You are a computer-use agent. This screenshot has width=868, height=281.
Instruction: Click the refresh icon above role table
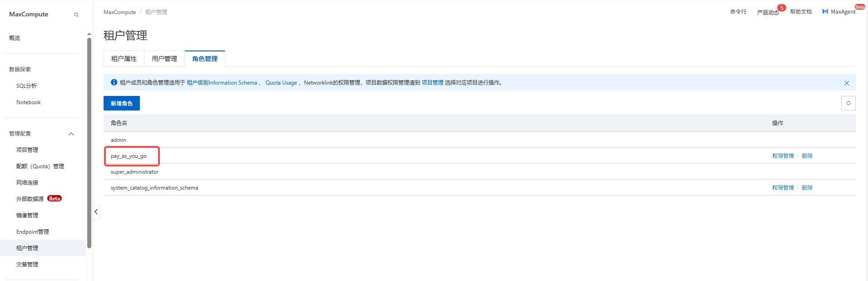coord(848,103)
